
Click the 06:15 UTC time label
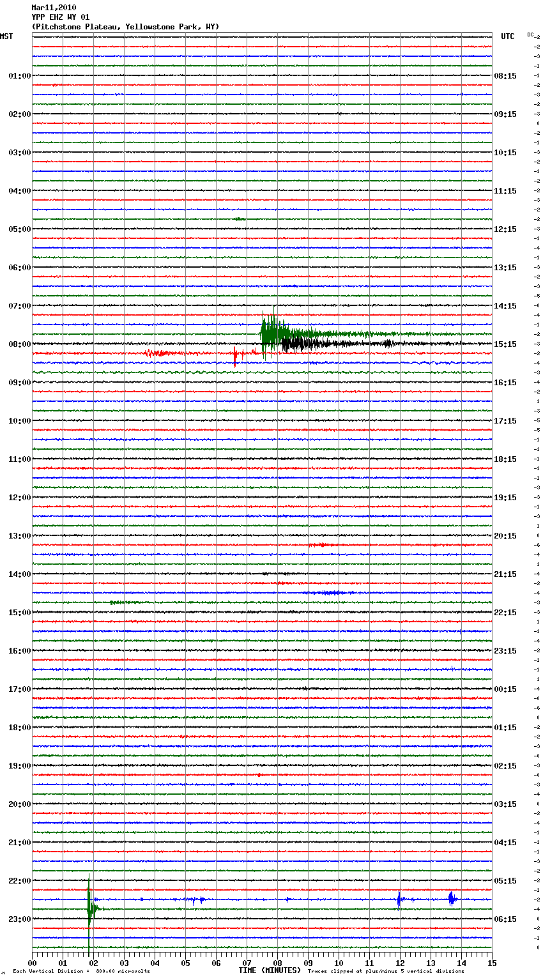click(505, 919)
